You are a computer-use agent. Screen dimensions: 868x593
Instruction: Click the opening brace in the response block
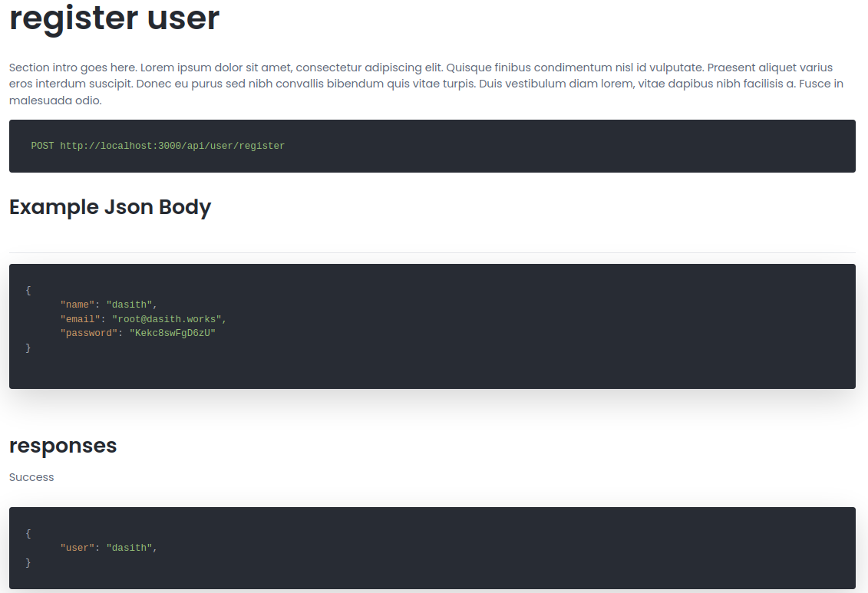(x=28, y=533)
